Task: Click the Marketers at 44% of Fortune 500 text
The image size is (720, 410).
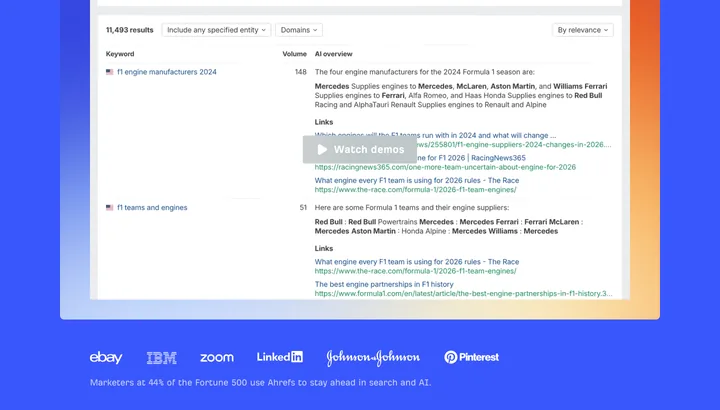Action: pos(260,382)
